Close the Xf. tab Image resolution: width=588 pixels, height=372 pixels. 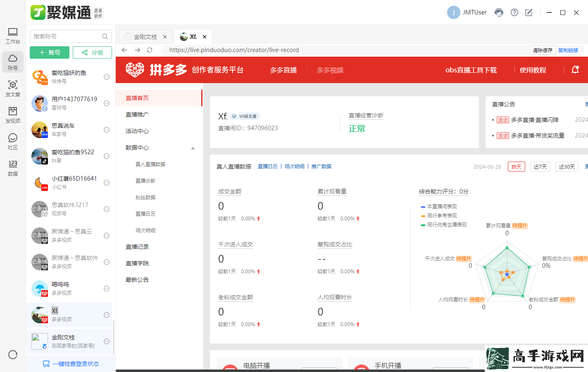pyautogui.click(x=205, y=37)
